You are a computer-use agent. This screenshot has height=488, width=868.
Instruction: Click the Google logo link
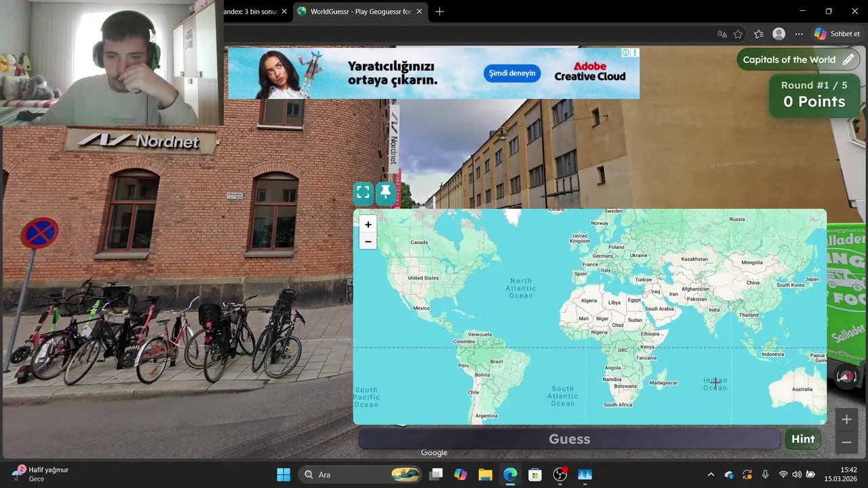pyautogui.click(x=434, y=453)
